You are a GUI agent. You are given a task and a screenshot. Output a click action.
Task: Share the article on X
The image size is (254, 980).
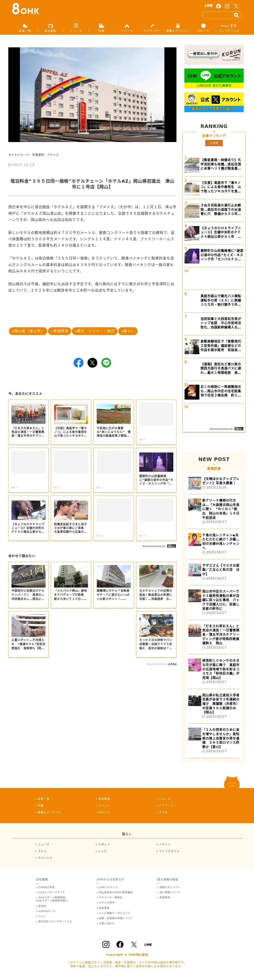(92, 363)
